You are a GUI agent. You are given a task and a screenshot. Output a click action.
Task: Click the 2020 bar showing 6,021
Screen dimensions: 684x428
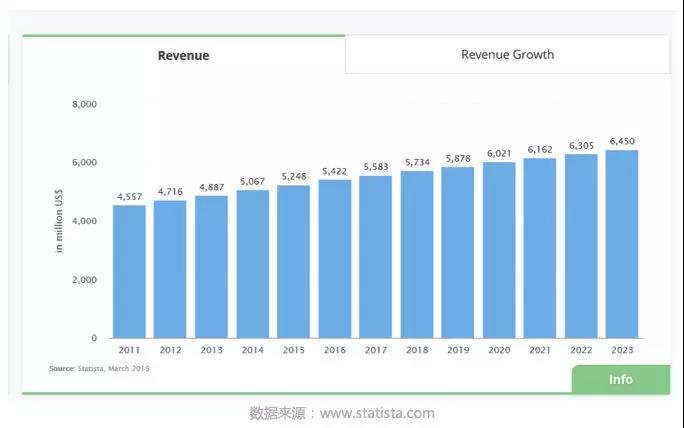point(499,250)
